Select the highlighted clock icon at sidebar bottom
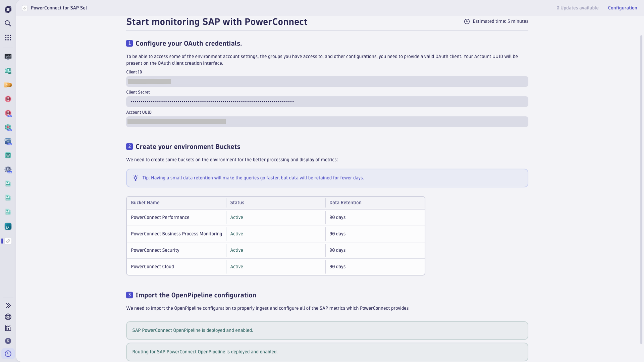 (8, 354)
